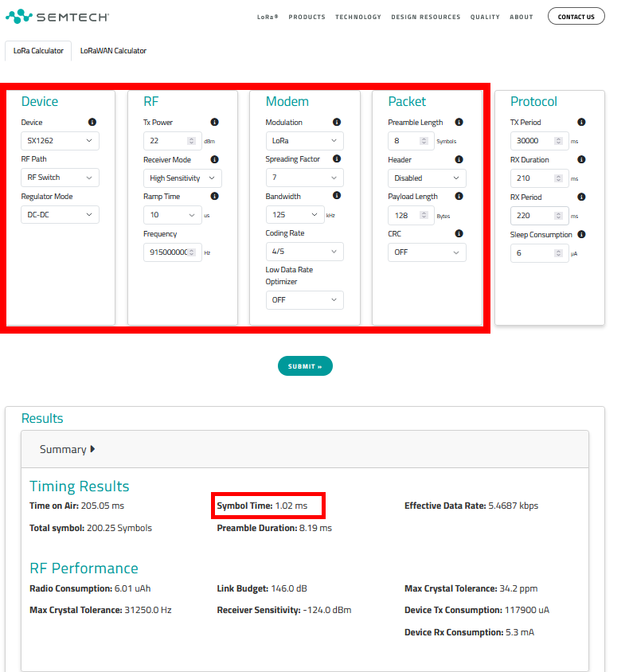The width and height of the screenshot is (629, 672).
Task: Open the Design Resources menu
Action: click(x=425, y=17)
